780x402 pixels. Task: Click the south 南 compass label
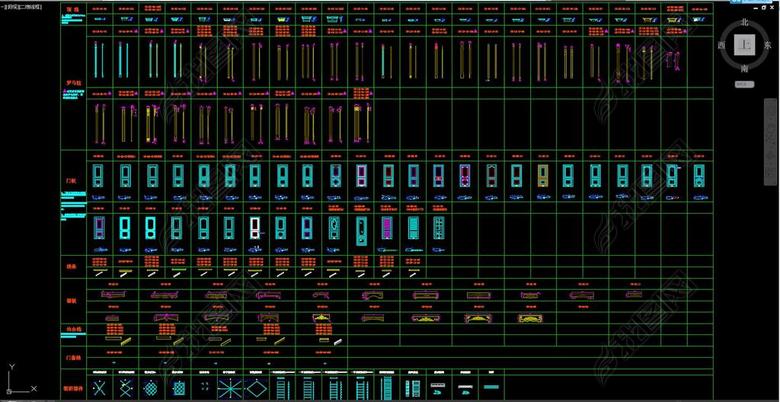click(x=744, y=69)
